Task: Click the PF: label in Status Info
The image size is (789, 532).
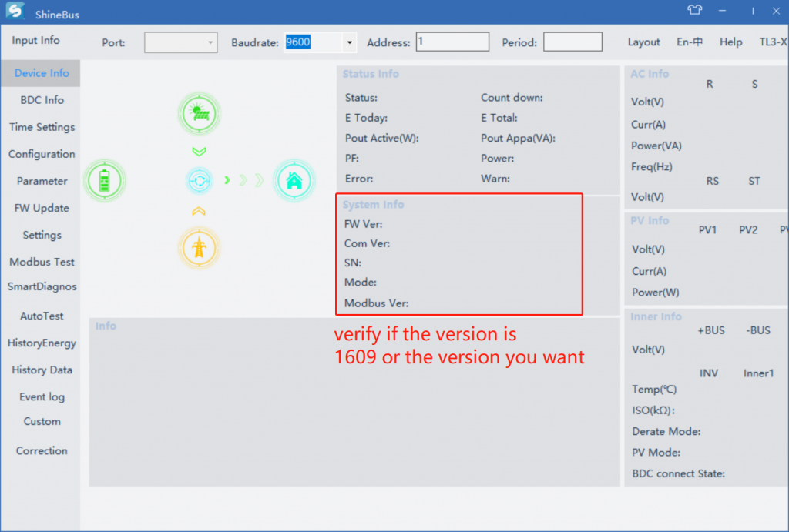Action: point(351,159)
